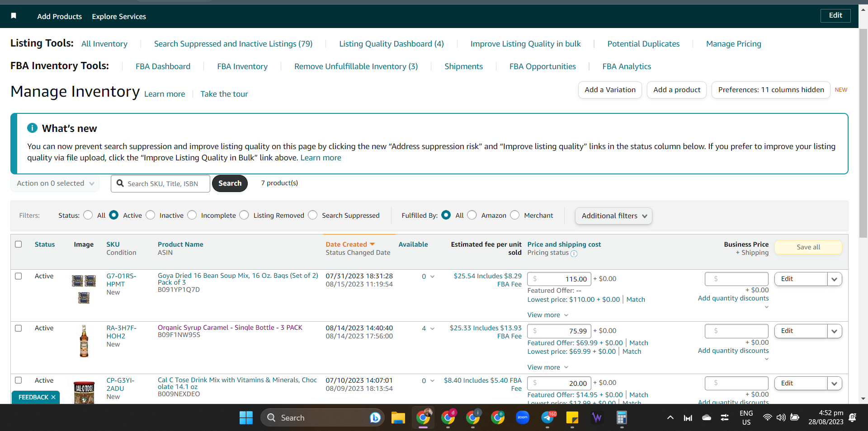Viewport: 868px width, 431px height.
Task: Select the All status filter radio
Action: point(88,215)
